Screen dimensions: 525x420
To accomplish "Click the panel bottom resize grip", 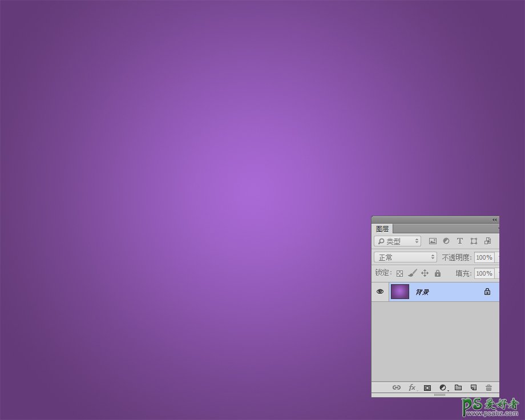I will (439, 395).
